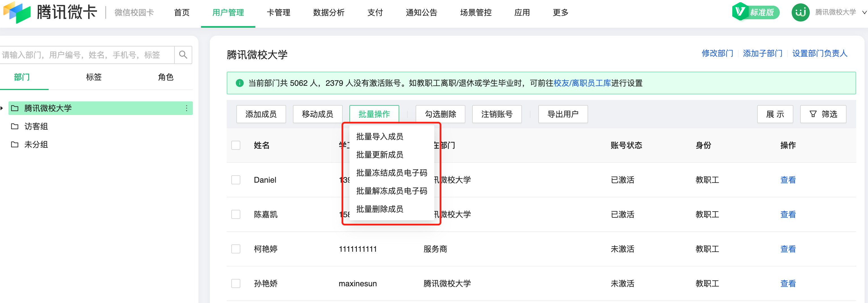Select the 腾讯微校大学 tree item
Image resolution: width=868 pixels, height=303 pixels.
[100, 108]
